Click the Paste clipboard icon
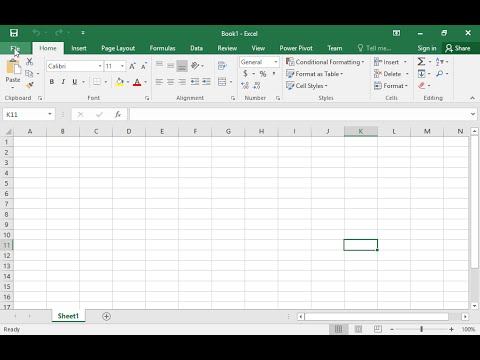Viewport: 480px width, 360px height. coord(13,66)
